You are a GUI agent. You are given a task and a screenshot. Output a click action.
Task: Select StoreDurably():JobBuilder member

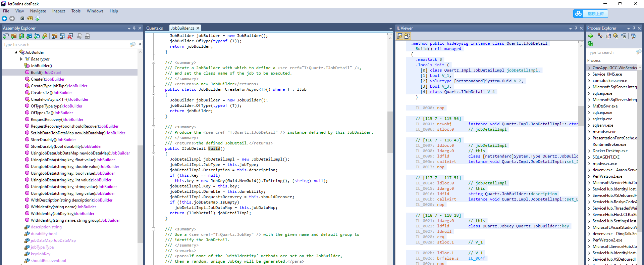pos(53,140)
